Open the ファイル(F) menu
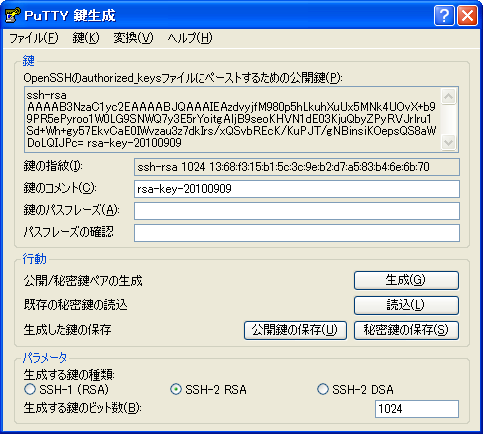This screenshot has height=434, width=483. (x=34, y=38)
